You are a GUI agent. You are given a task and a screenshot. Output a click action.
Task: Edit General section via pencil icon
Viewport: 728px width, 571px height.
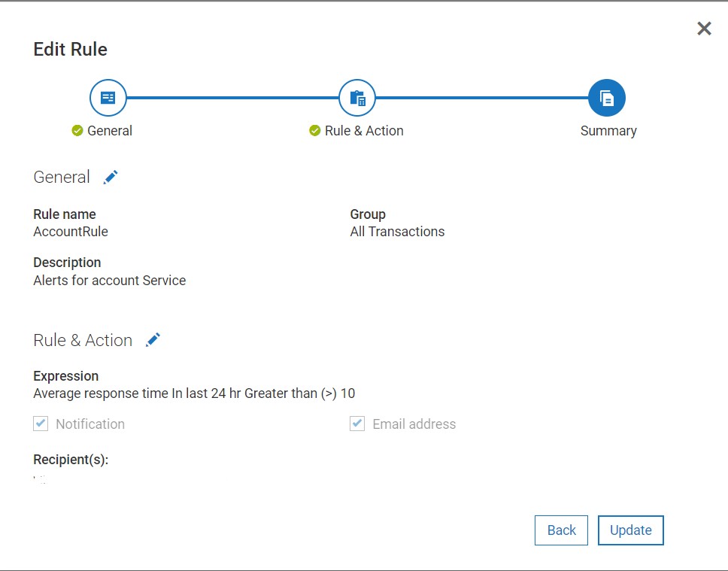[x=111, y=177]
